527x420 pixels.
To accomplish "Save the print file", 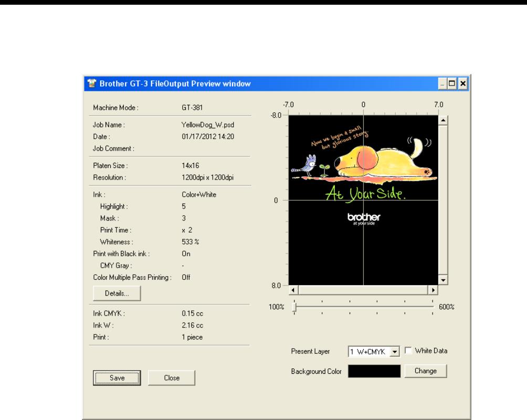I will click(117, 378).
